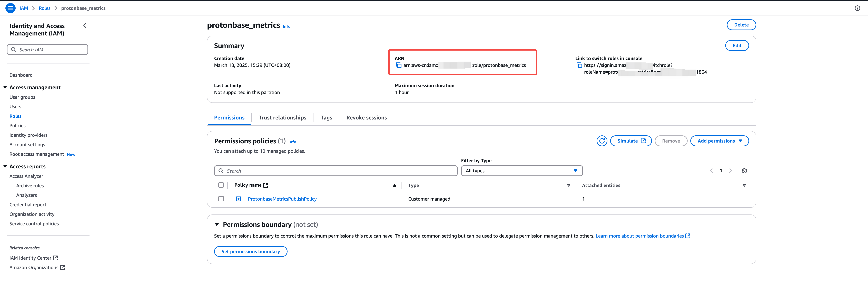Focus the policies Search input field
This screenshot has height=300, width=868.
click(336, 171)
